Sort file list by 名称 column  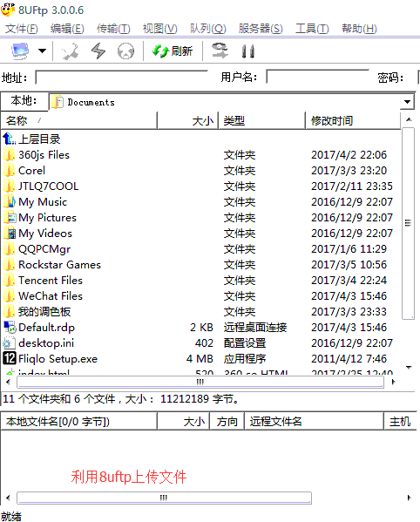tap(79, 120)
